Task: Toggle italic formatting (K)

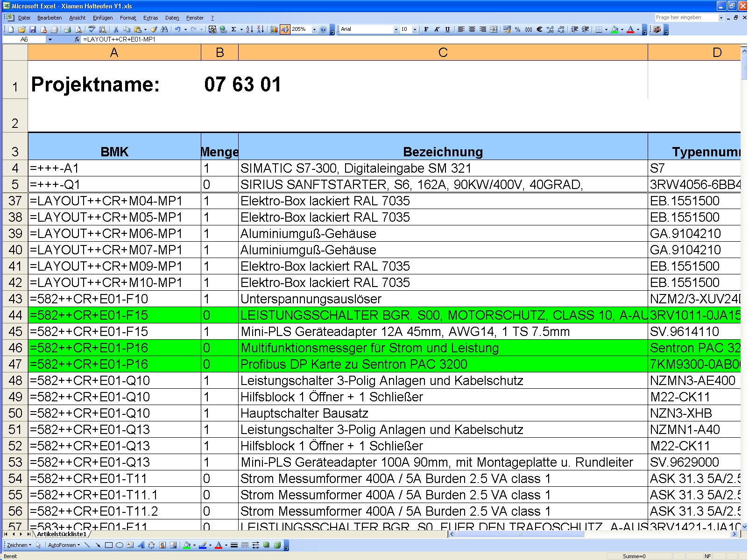Action: pyautogui.click(x=437, y=29)
